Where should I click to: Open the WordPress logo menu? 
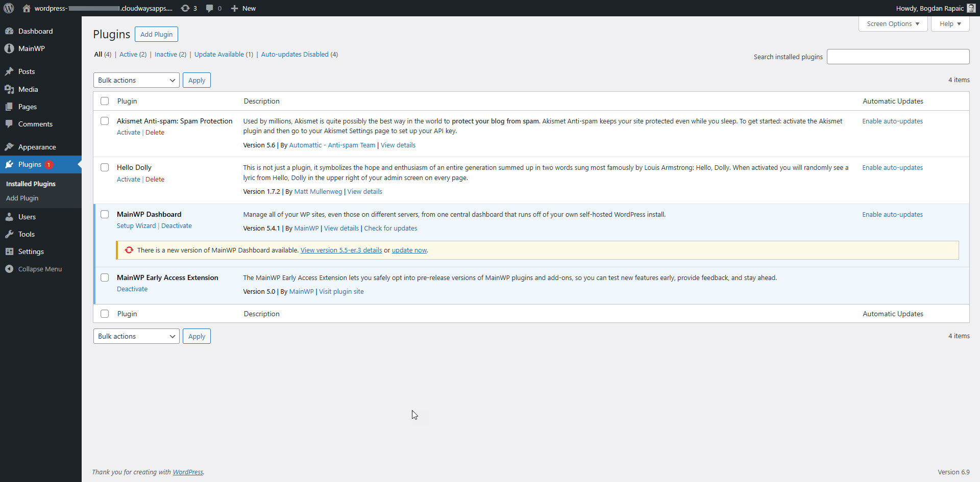(x=9, y=8)
